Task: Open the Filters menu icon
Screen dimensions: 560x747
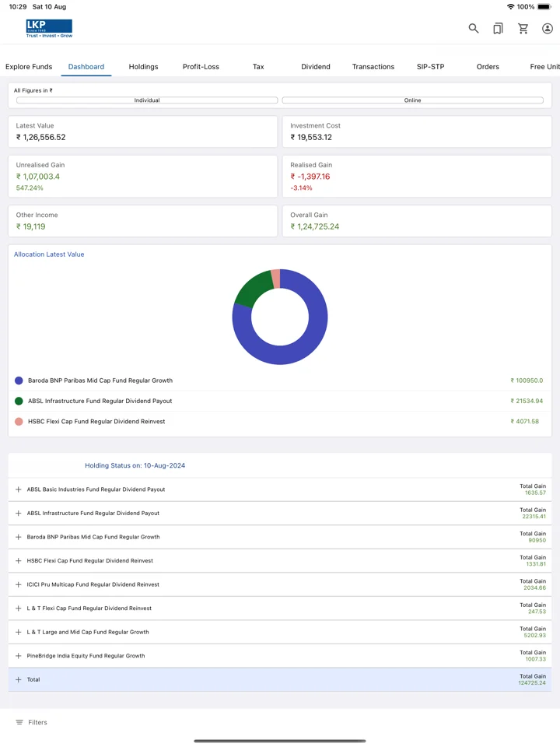Action: pyautogui.click(x=19, y=722)
